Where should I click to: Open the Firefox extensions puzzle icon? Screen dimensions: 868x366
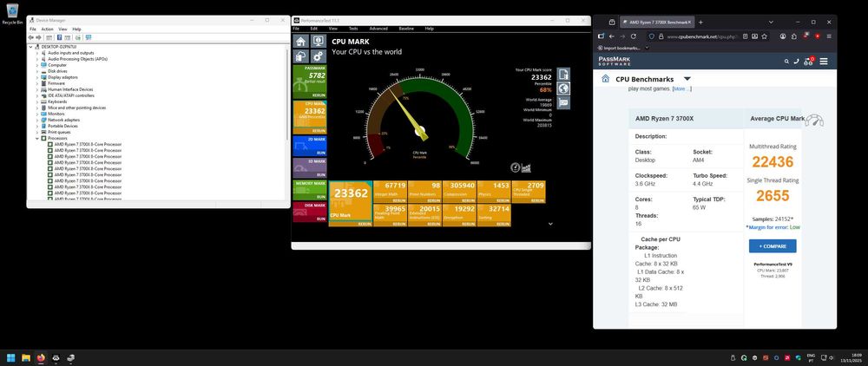point(794,36)
